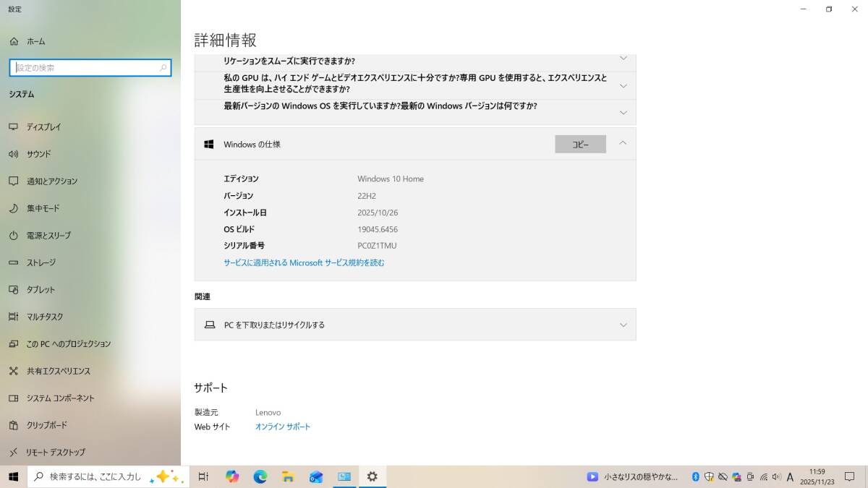The width and height of the screenshot is (868, 488).
Task: Open the speaker volume icon in the tray
Action: pyautogui.click(x=777, y=477)
